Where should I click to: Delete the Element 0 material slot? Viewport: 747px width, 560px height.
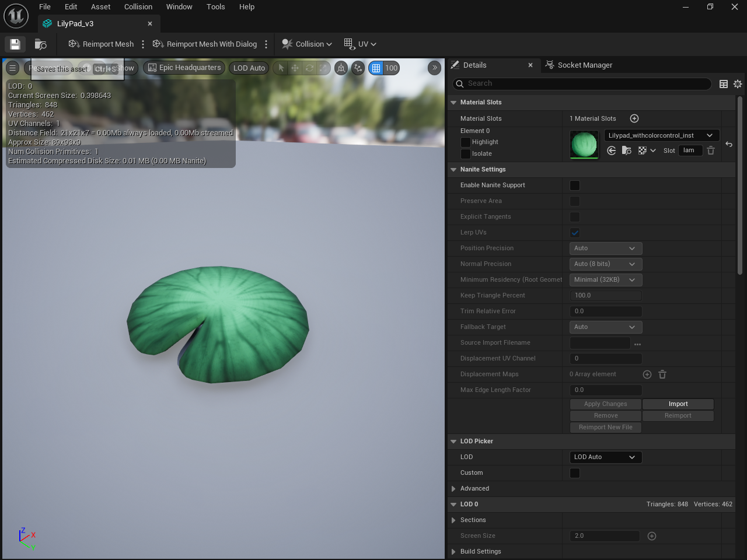711,150
